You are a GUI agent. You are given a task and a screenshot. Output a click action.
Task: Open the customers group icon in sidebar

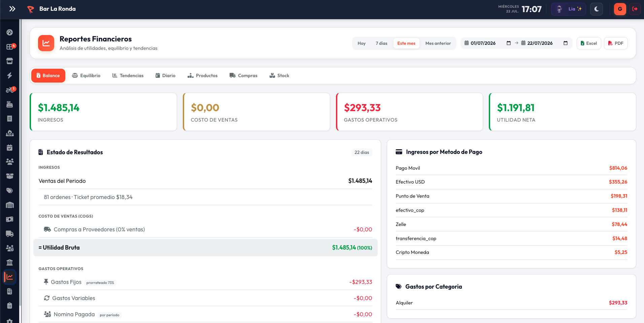[10, 162]
